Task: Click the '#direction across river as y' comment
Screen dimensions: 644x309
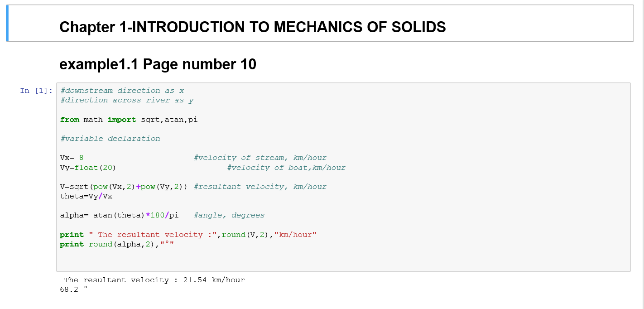Action: tap(127, 100)
